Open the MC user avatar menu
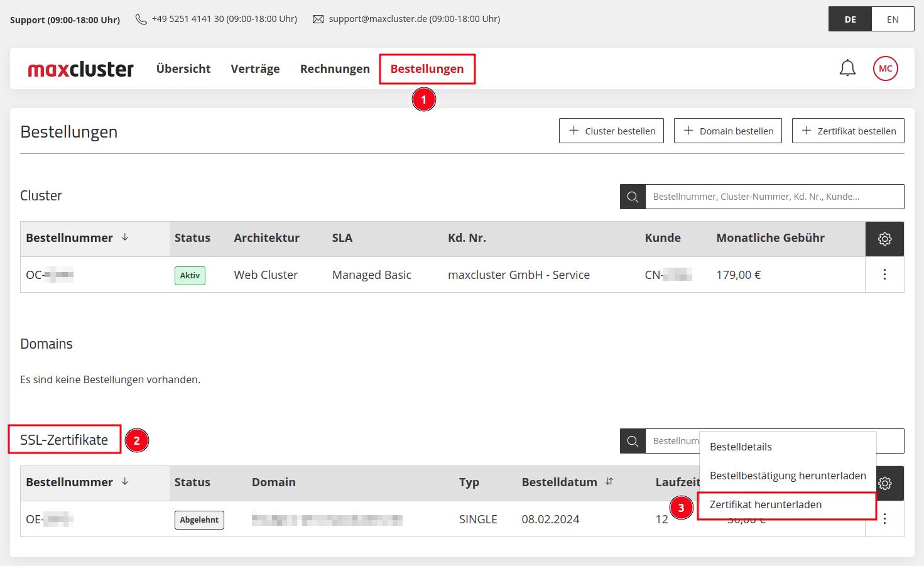Viewport: 924px width, 566px height. (885, 68)
